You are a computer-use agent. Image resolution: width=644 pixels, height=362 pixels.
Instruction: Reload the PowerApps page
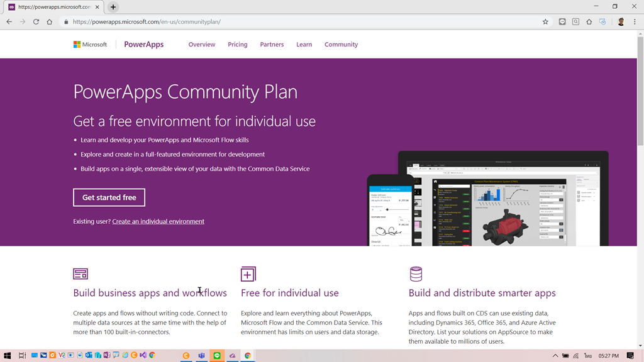tap(36, 22)
